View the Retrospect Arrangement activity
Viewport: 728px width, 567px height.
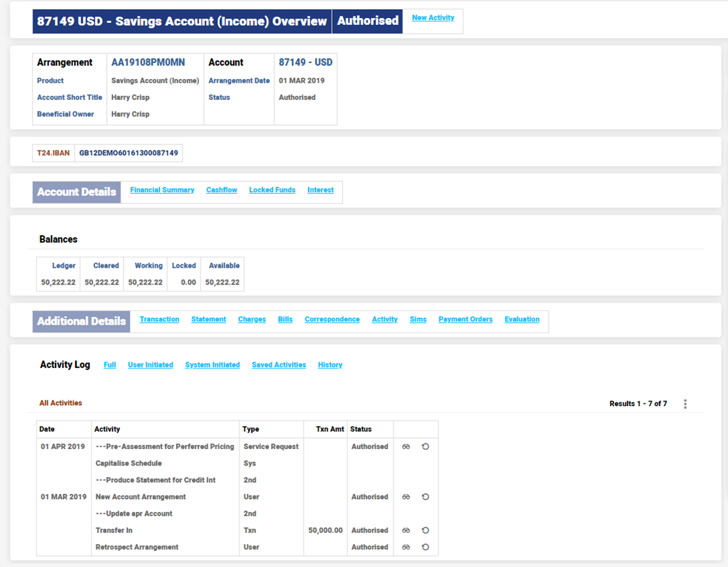pos(406,548)
